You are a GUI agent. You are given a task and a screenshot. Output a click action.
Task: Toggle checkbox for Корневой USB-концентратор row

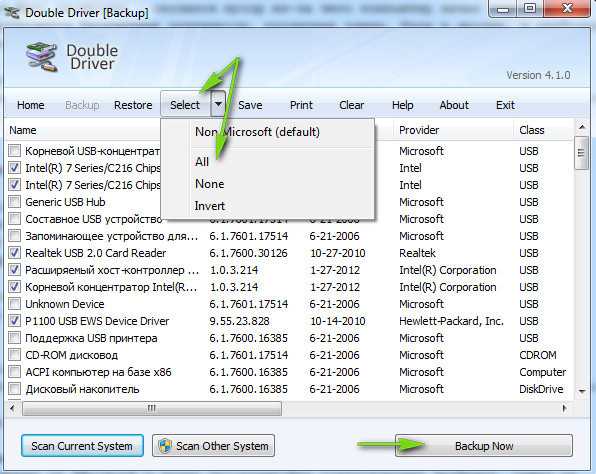(x=14, y=151)
